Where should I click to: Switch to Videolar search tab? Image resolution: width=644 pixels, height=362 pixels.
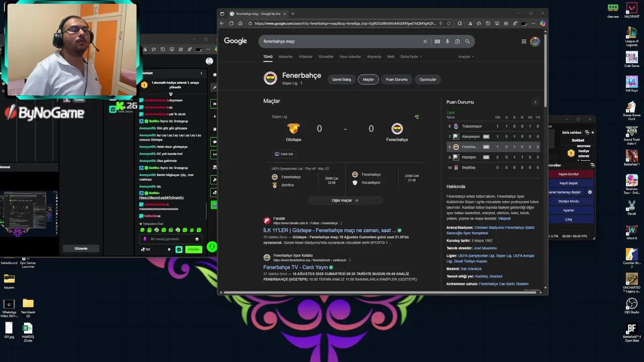(x=305, y=56)
